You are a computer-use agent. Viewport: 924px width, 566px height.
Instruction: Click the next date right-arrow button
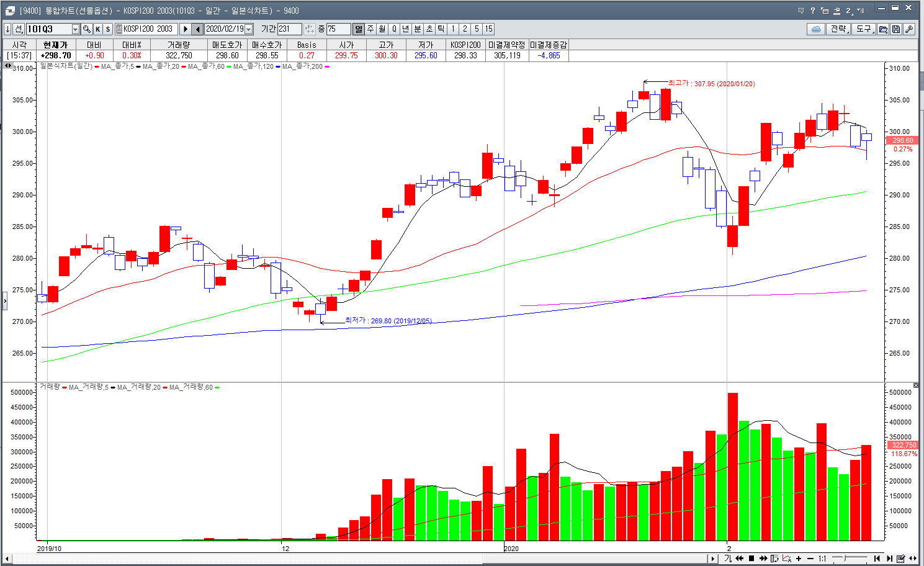coord(185,29)
